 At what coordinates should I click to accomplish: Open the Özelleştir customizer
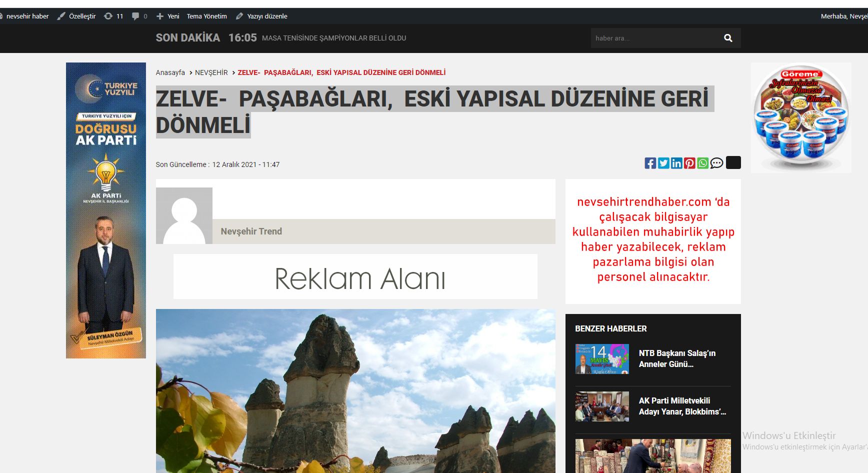(x=76, y=16)
